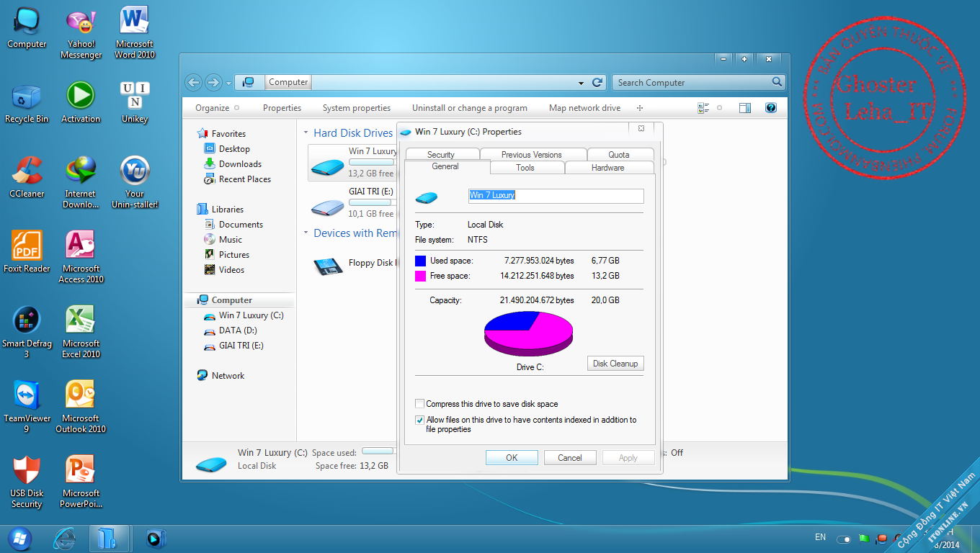Open the Windows Start menu
Image resolution: width=980 pixels, height=553 pixels.
tap(19, 538)
